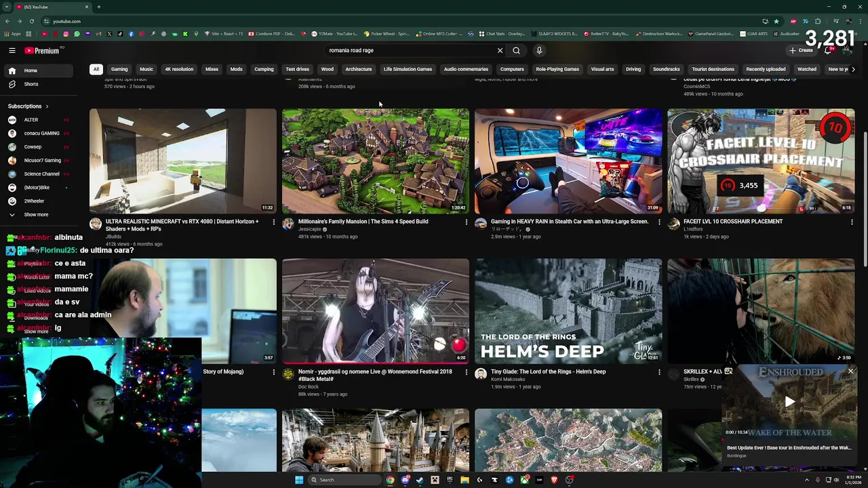Open Brave browser from the taskbar
The image size is (868, 488).
pos(554,480)
